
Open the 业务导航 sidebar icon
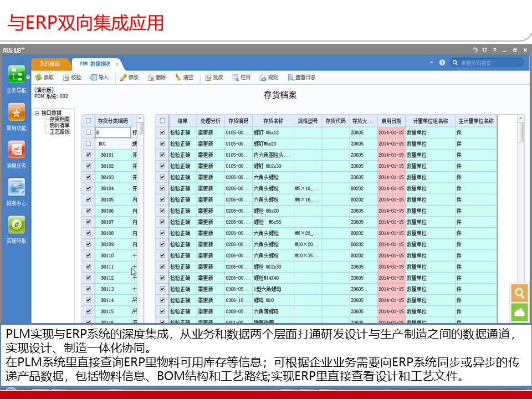pyautogui.click(x=16, y=74)
